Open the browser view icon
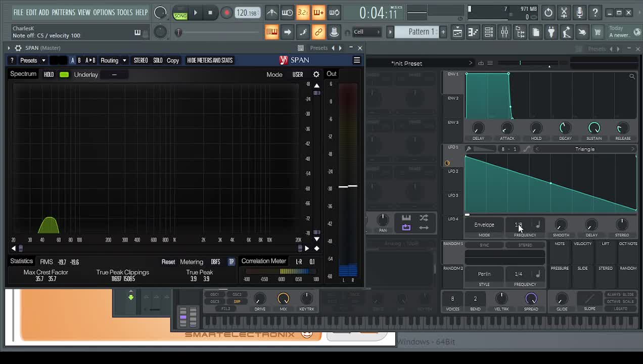Viewport: 643px width, 364px height. click(520, 32)
